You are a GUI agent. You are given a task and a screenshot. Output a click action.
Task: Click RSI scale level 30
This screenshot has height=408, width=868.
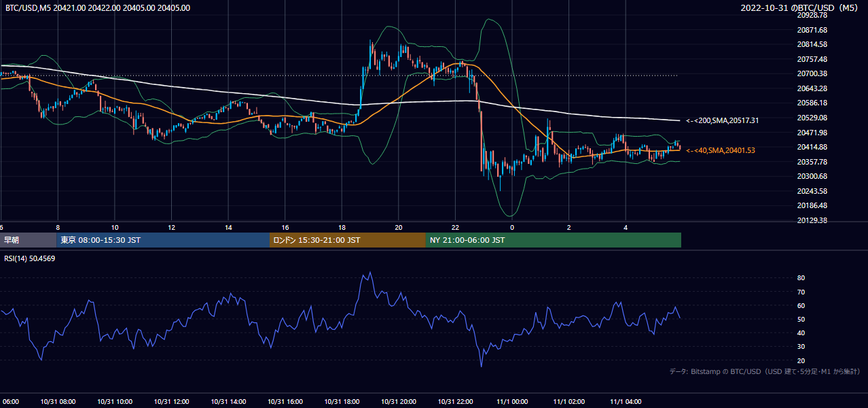click(801, 347)
